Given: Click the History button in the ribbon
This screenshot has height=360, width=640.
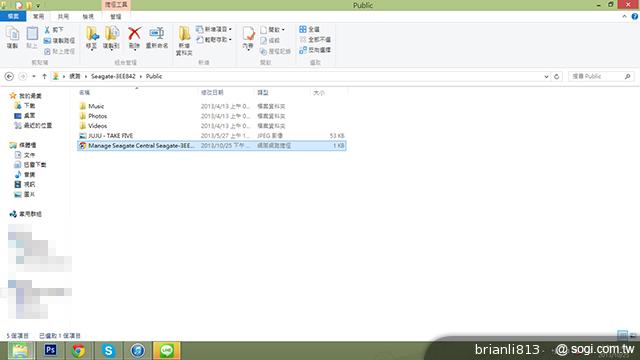Looking at the screenshot, I should [x=276, y=51].
